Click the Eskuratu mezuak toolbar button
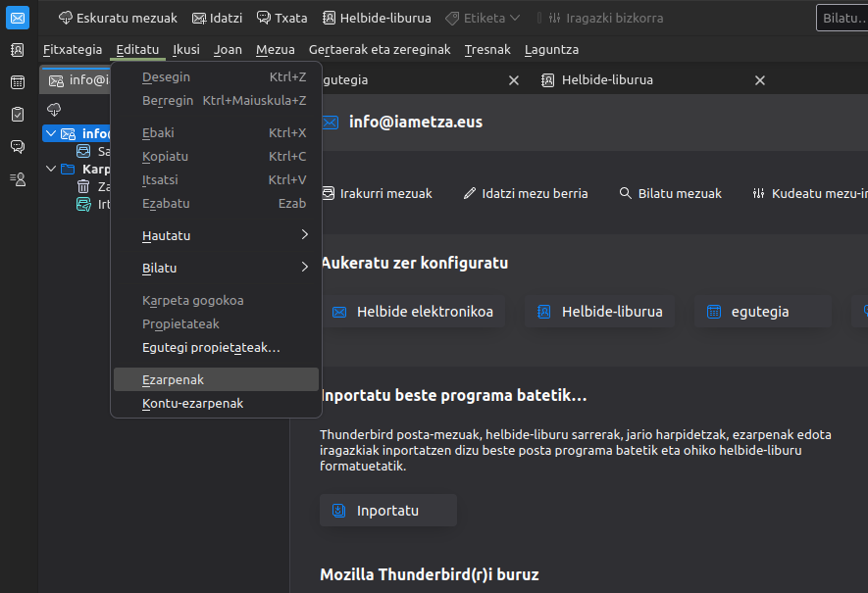Screen dimensions: 868x593 (118, 18)
